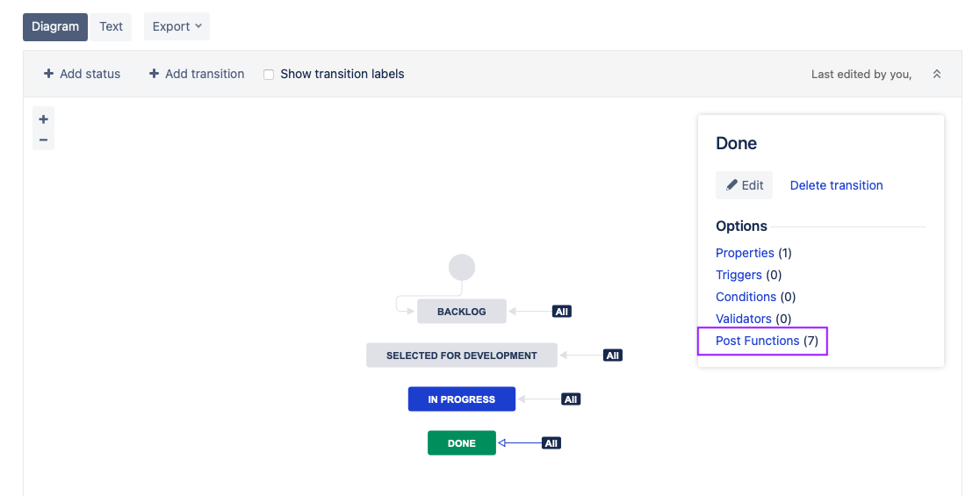Click the Delete transition link
The width and height of the screenshot is (980, 496).
[x=836, y=185]
